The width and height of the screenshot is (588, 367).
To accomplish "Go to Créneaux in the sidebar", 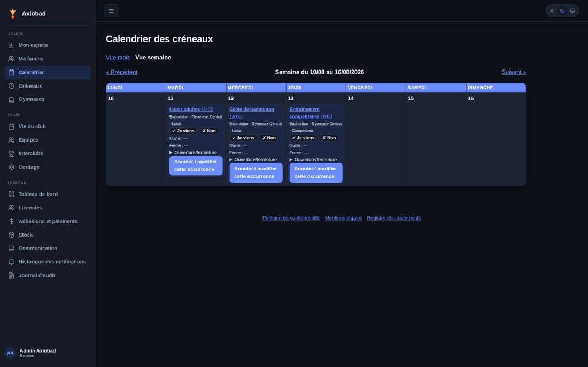I will point(48,86).
